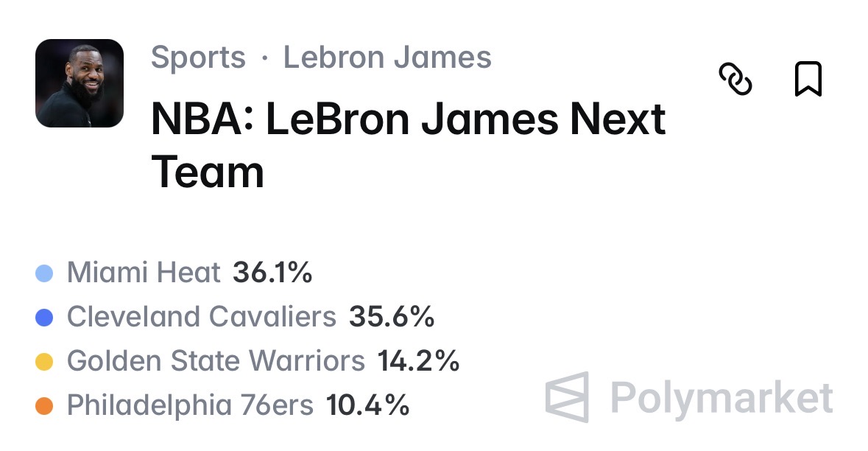The width and height of the screenshot is (868, 451).
Task: Open the Sports category link
Action: pyautogui.click(x=198, y=57)
